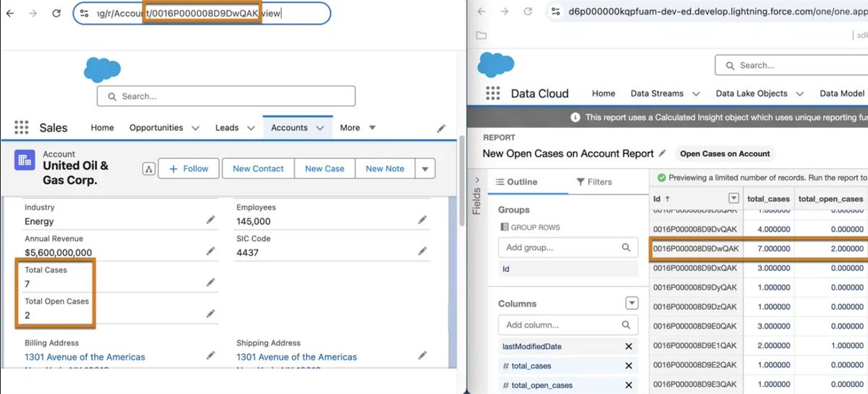The height and width of the screenshot is (394, 868).
Task: Click the Salesforce logo in Data Cloud window
Action: pyautogui.click(x=495, y=65)
